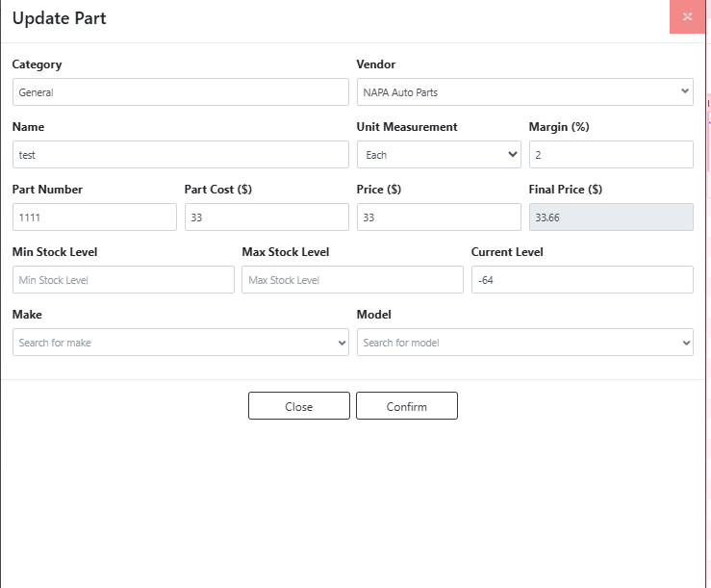Close the Update Part dialog with X icon
This screenshot has width=711, height=588.
point(687,17)
